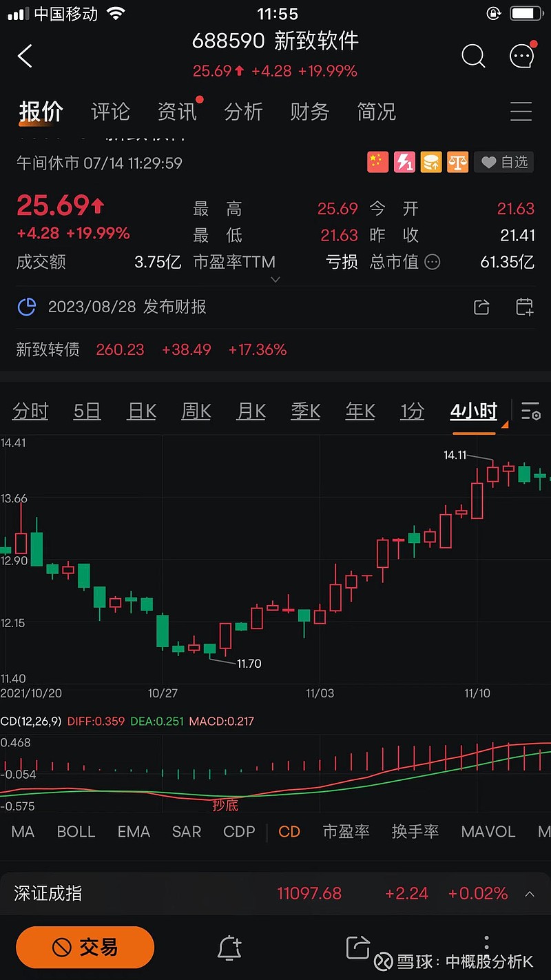The height and width of the screenshot is (980, 551).
Task: Select 日K chart period
Action: [142, 411]
